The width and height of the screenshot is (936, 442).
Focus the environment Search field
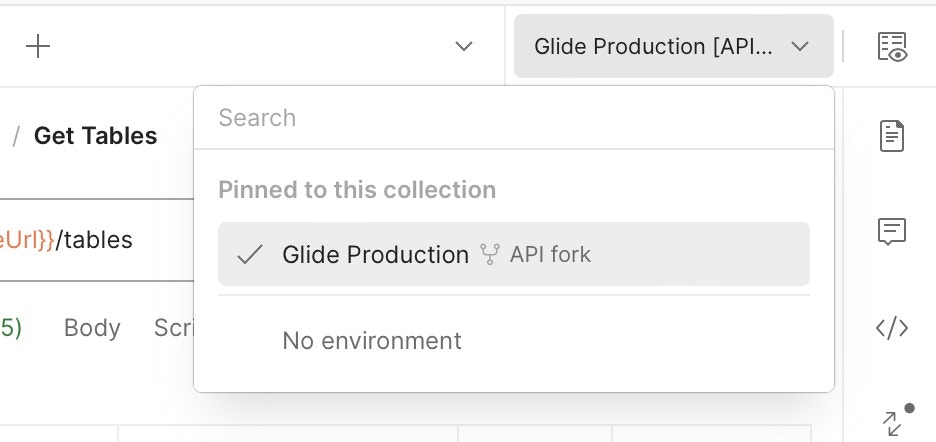point(514,118)
